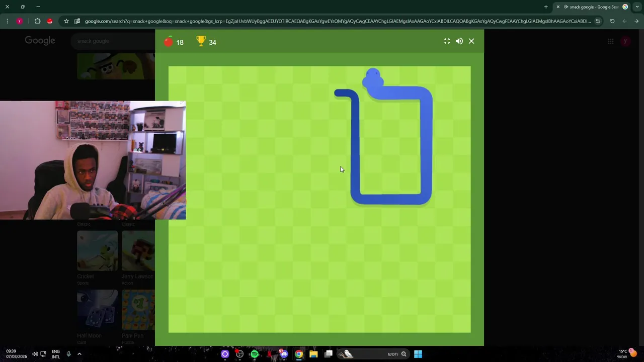Screen dimensions: 644x362
Task: Open the Google apps grid
Action: coord(610,41)
